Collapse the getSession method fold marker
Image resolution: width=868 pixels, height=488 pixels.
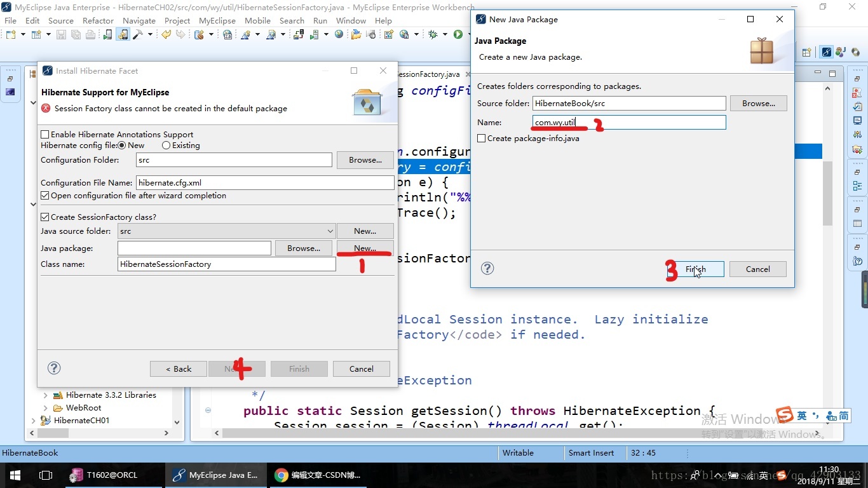tap(208, 410)
